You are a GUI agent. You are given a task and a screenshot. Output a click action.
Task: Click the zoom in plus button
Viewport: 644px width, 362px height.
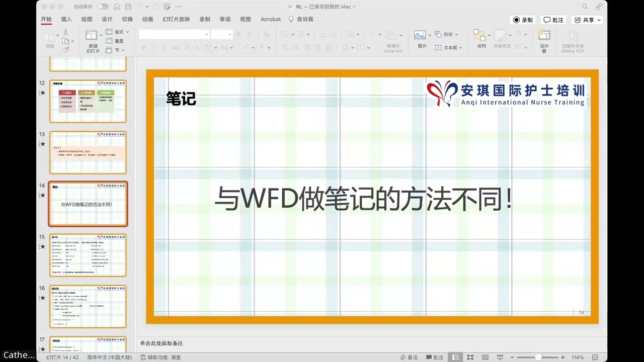pyautogui.click(x=562, y=357)
